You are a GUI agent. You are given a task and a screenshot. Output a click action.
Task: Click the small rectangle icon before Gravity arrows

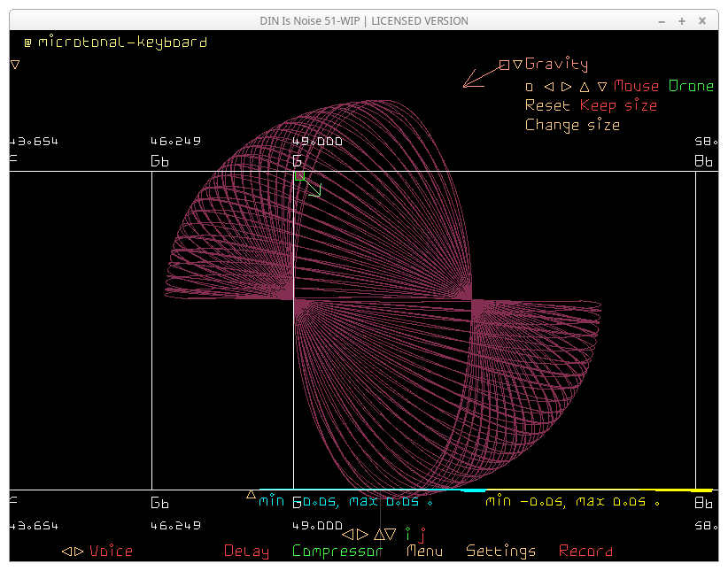click(x=529, y=87)
